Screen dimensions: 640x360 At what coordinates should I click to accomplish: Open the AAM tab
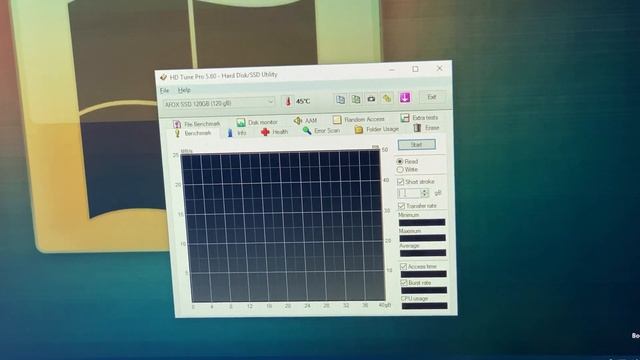tap(305, 120)
